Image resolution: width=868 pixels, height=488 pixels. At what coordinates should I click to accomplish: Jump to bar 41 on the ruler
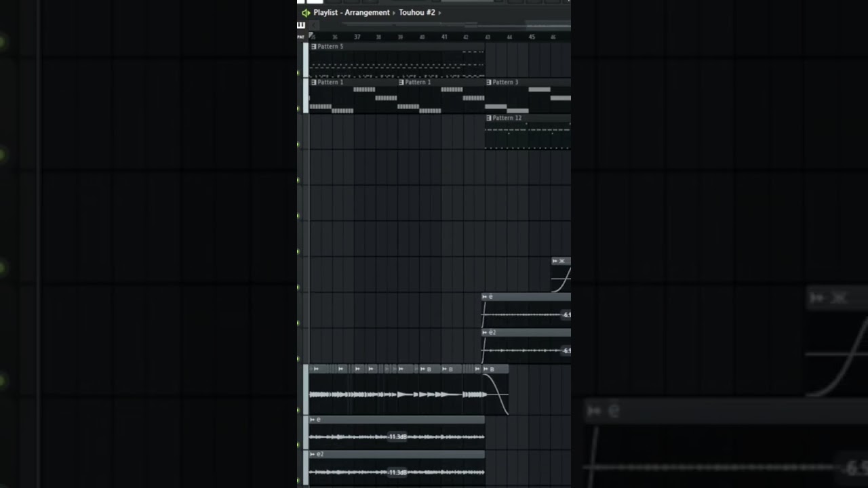point(444,37)
